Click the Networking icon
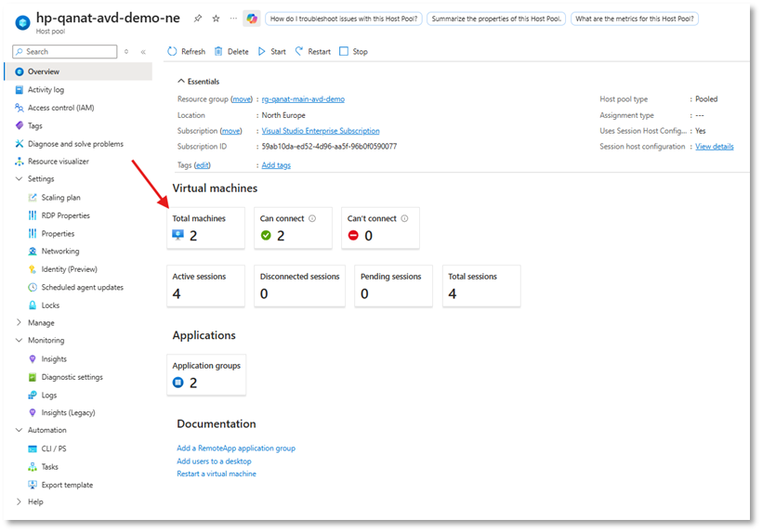Screen dimensions: 762x532 click(33, 252)
